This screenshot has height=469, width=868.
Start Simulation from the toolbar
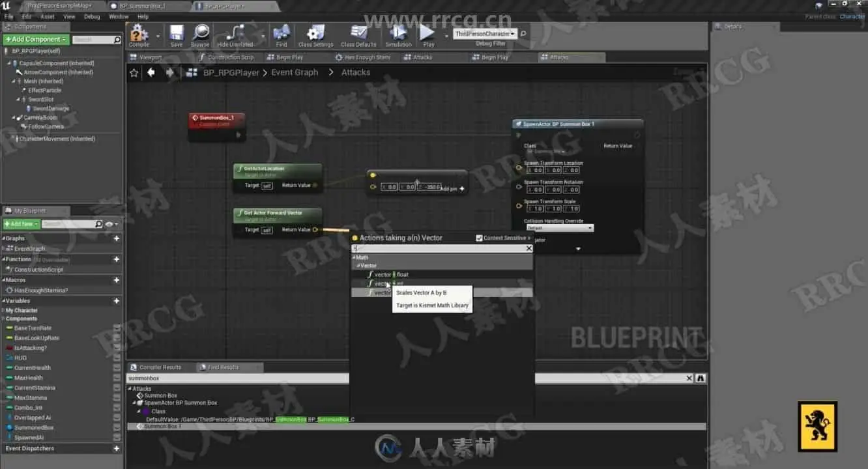coord(398,36)
